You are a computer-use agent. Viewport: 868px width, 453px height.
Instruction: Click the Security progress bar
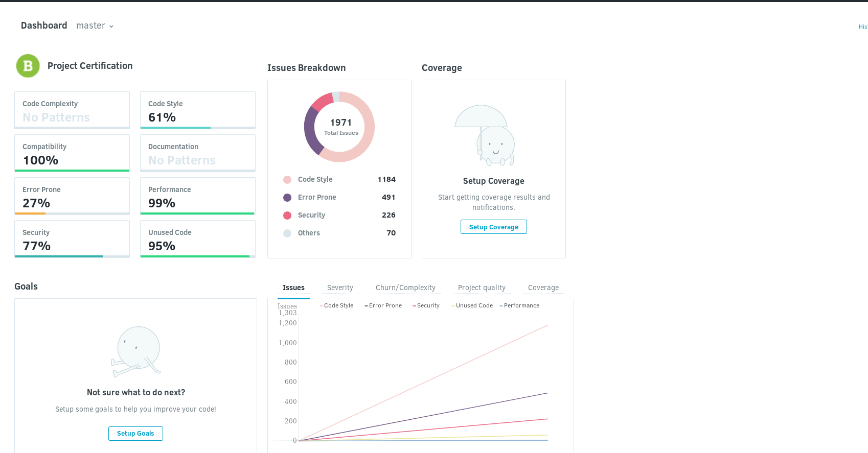point(72,256)
